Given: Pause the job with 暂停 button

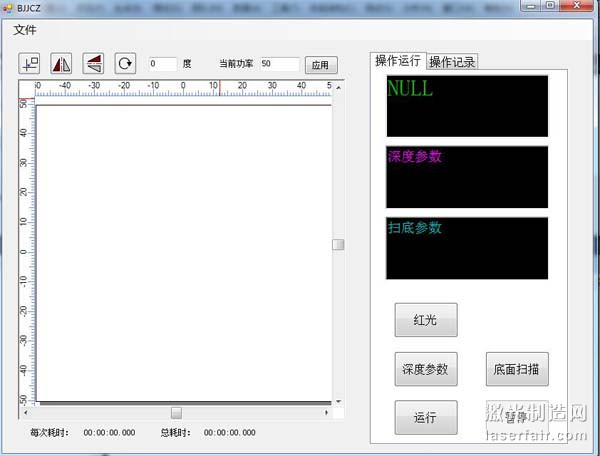Looking at the screenshot, I should tap(517, 417).
